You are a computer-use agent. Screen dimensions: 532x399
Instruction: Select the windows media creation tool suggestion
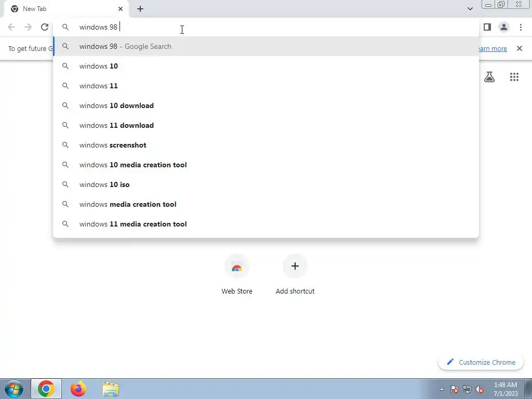(x=266, y=204)
